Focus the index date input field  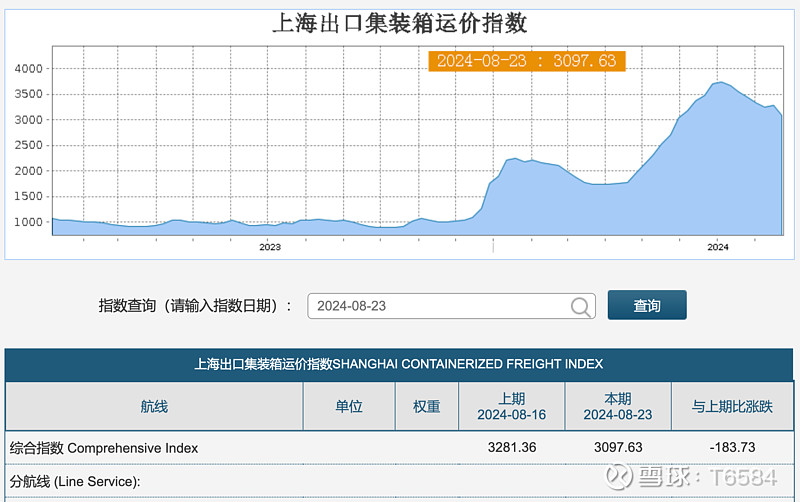(452, 306)
